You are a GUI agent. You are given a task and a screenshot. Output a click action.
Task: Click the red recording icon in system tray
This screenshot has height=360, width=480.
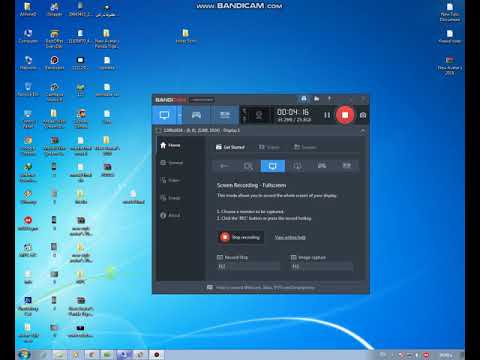tap(426, 355)
